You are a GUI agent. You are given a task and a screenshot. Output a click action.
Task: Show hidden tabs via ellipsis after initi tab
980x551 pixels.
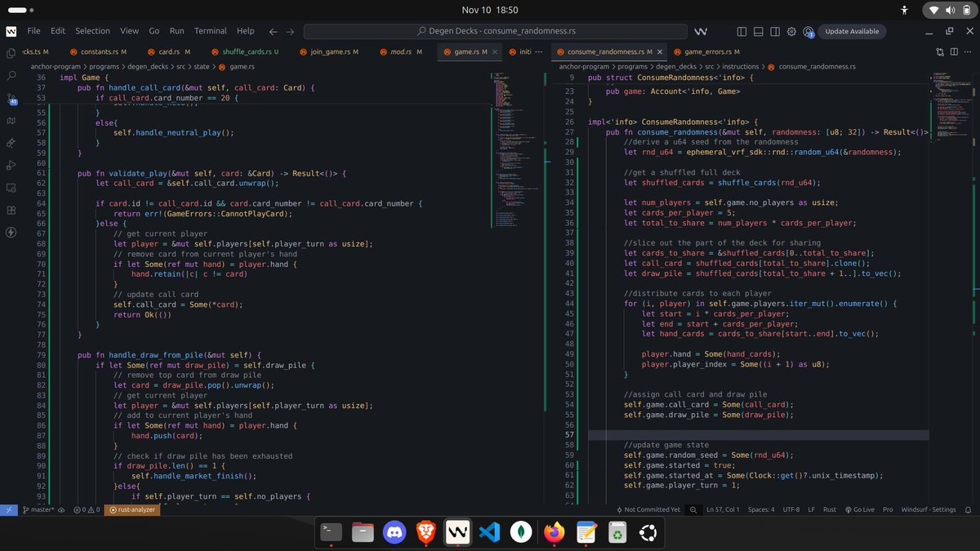tap(537, 51)
